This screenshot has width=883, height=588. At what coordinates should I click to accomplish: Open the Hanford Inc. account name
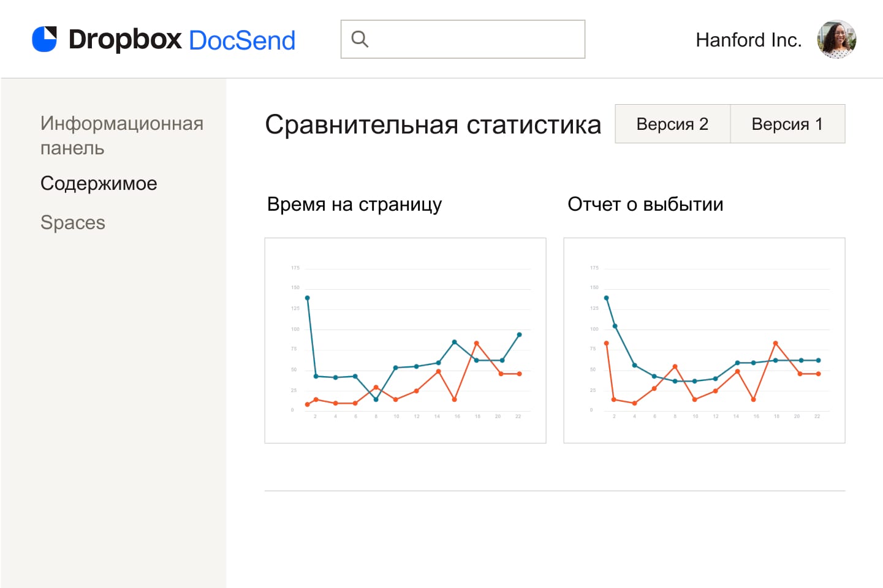(748, 40)
